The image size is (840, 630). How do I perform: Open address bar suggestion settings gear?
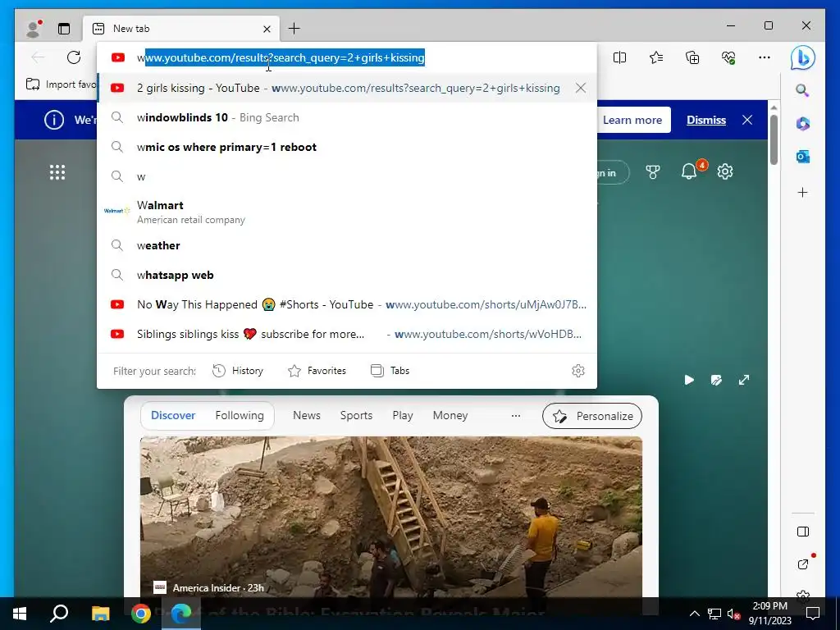tap(578, 371)
